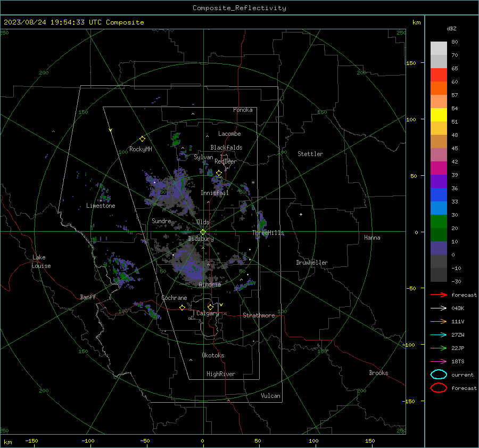Click the HighRiver map label

[221, 374]
